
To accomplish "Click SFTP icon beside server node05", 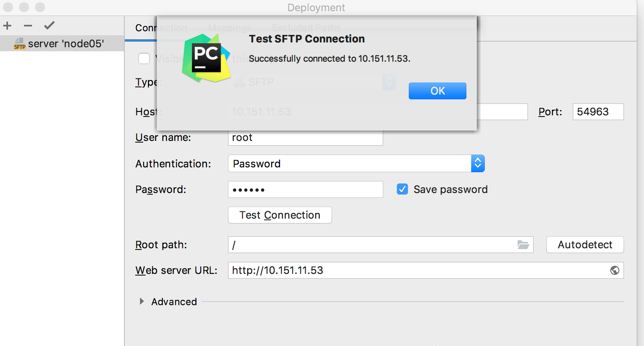I will pos(19,44).
